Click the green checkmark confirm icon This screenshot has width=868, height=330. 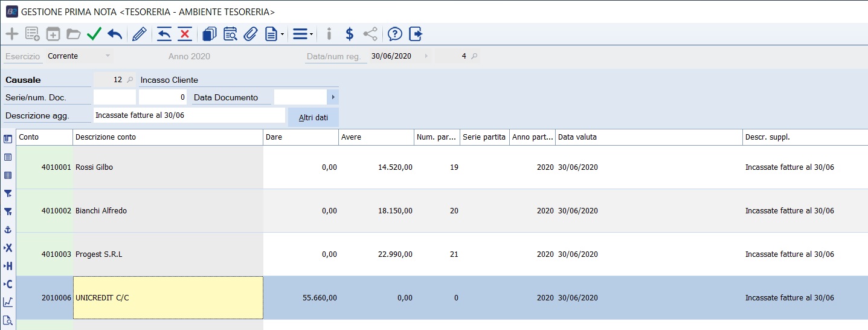click(x=94, y=34)
